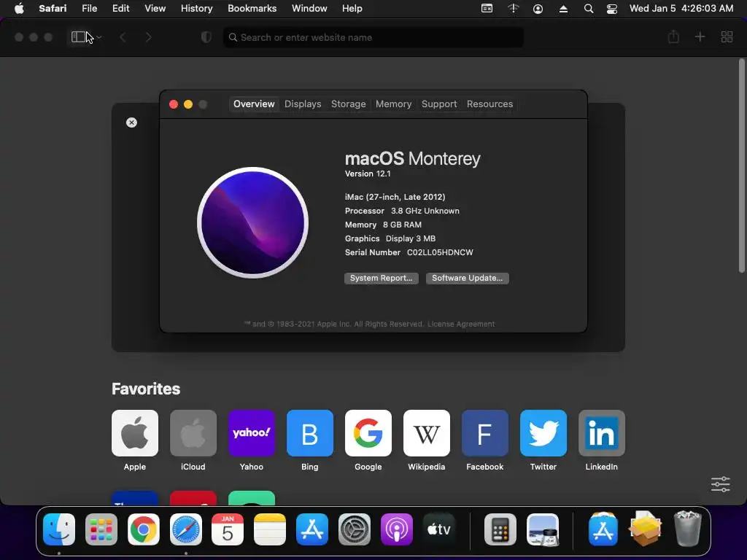Click the macOS Monterey logo image
Image resolution: width=747 pixels, height=560 pixels.
click(x=252, y=222)
